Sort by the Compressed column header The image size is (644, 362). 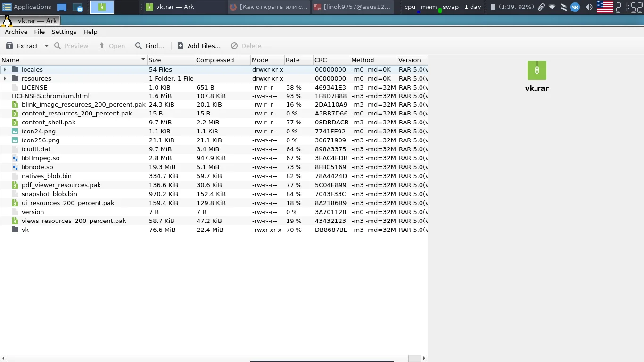coord(222,60)
